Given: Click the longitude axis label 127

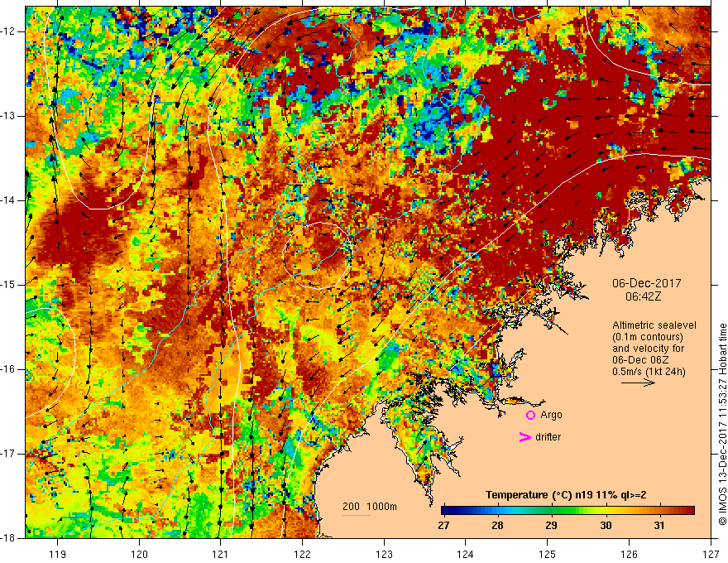Looking at the screenshot, I should point(711,555).
